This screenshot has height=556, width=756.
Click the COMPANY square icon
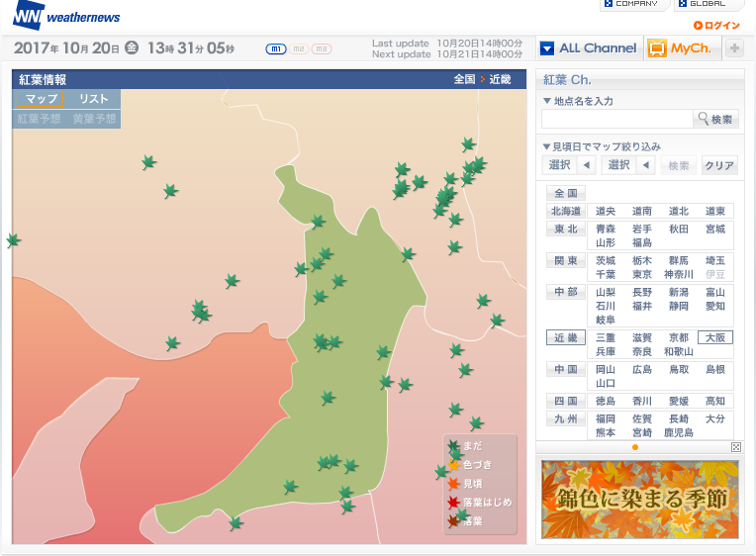(x=608, y=3)
